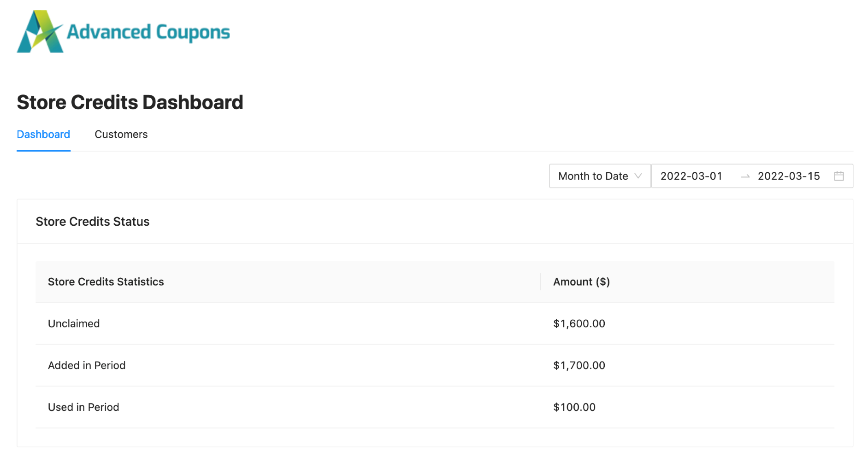Click the $1,600.00 unclaimed amount

[579, 324]
